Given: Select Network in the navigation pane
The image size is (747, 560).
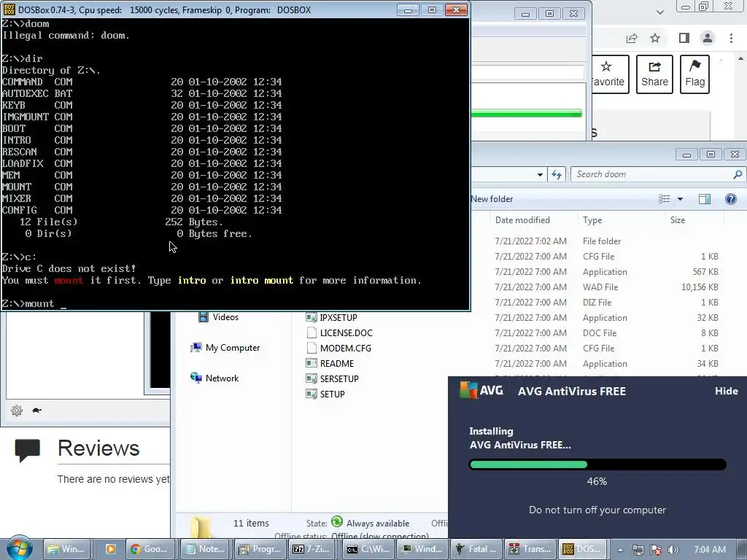Looking at the screenshot, I should (x=215, y=378).
